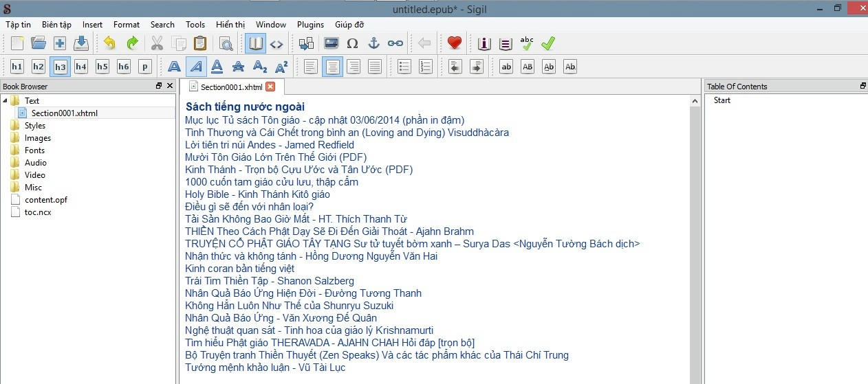868x384 pixels.
Task: Insert a numbered list
Action: tap(426, 67)
